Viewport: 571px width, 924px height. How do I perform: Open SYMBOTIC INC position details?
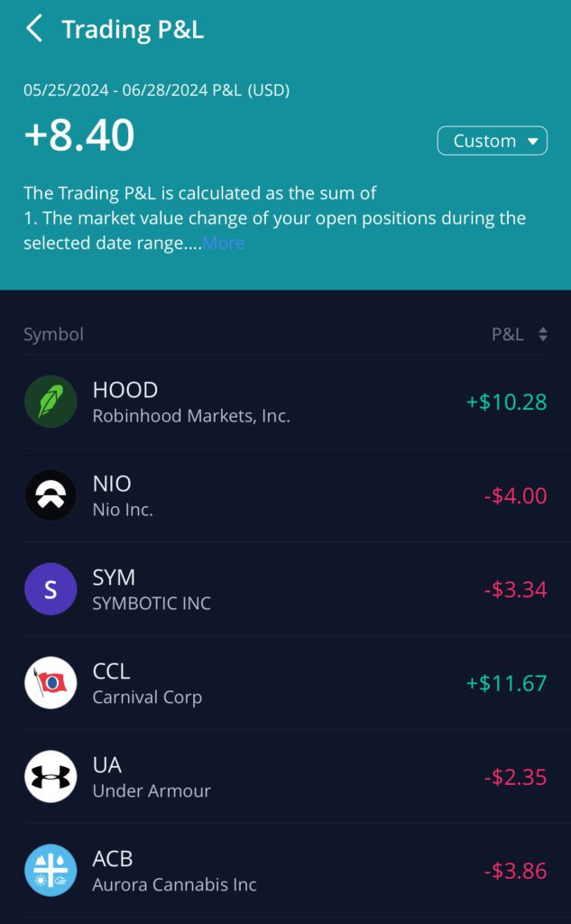pyautogui.click(x=152, y=604)
